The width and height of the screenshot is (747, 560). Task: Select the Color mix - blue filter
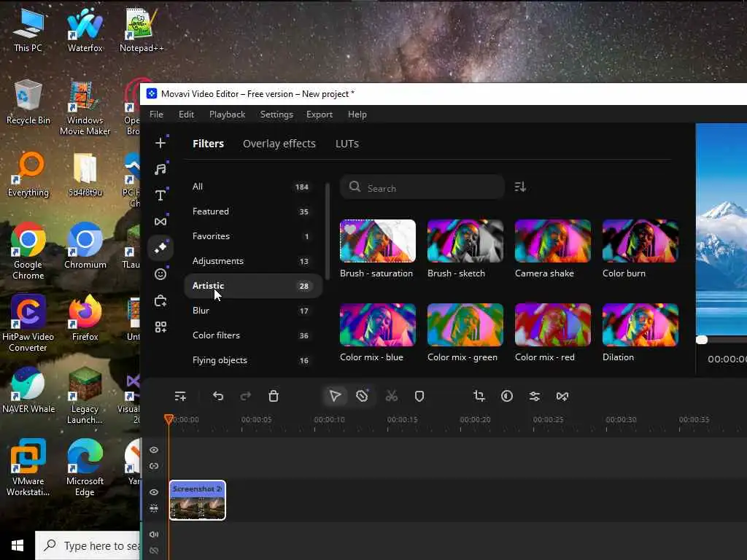click(377, 324)
